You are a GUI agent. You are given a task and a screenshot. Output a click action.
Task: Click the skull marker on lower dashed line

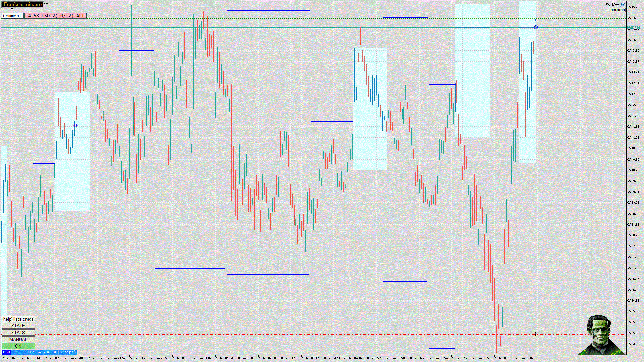tap(535, 334)
